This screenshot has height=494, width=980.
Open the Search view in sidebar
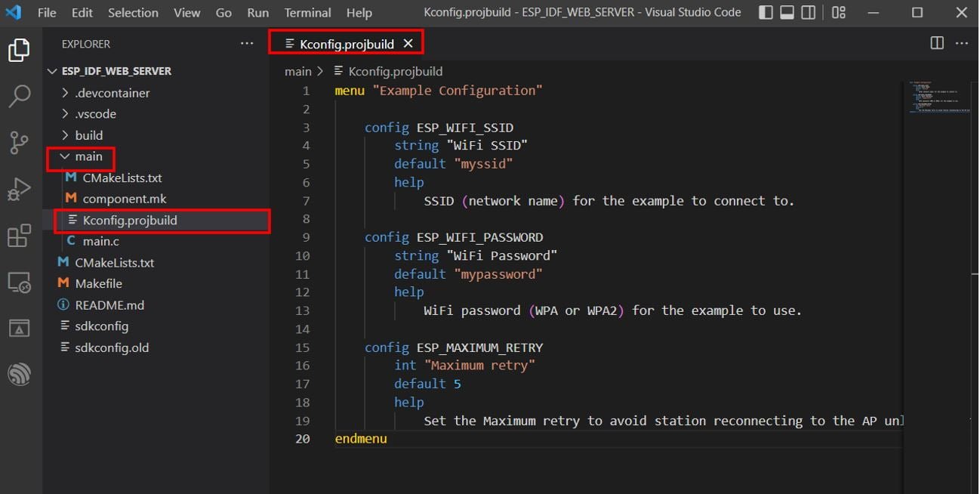[x=20, y=97]
